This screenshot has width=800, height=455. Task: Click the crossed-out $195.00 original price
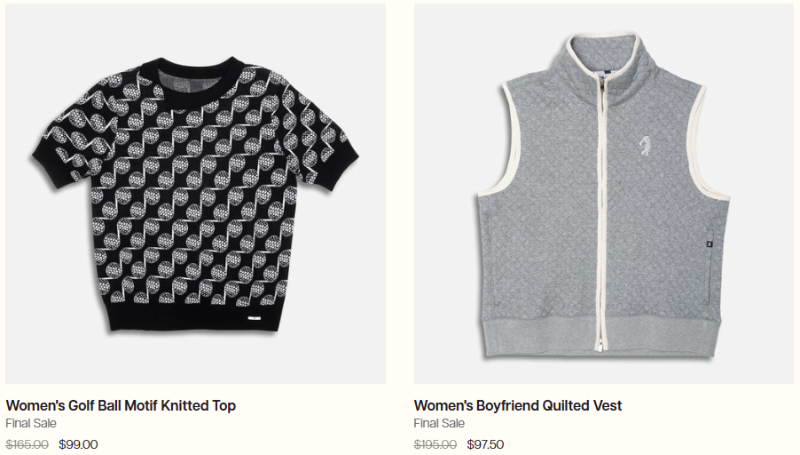(x=435, y=444)
